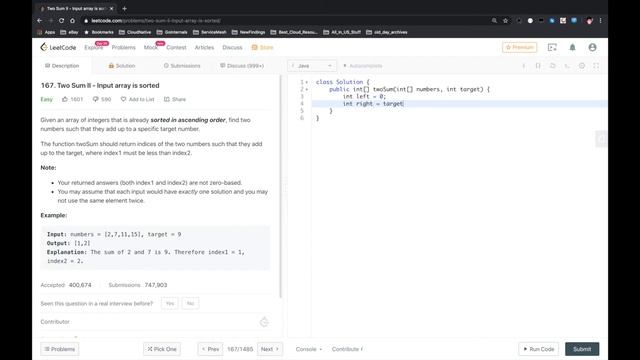640x360 pixels.
Task: Go to the Prev problem
Action: pos(211,349)
